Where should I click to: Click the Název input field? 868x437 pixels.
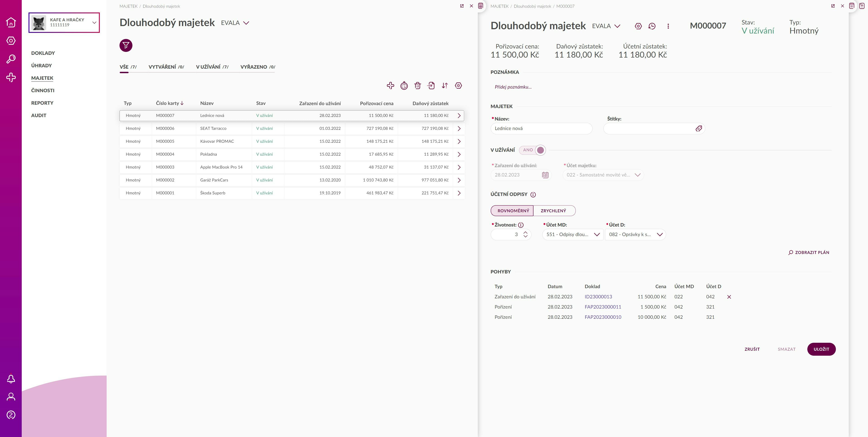click(541, 128)
